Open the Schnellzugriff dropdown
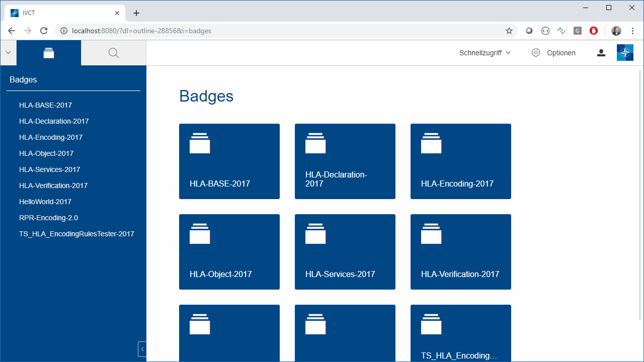The image size is (644, 362). click(x=485, y=53)
